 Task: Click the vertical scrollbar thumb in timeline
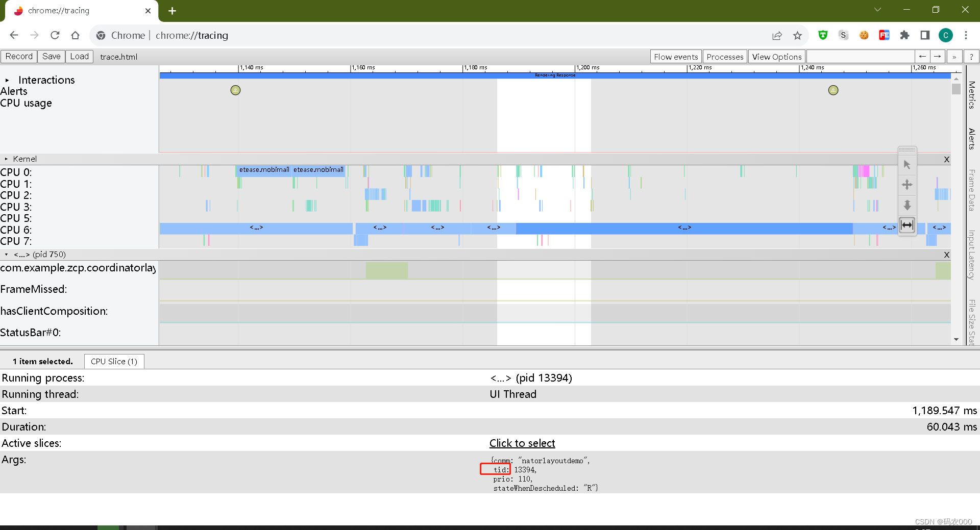pyautogui.click(x=956, y=89)
